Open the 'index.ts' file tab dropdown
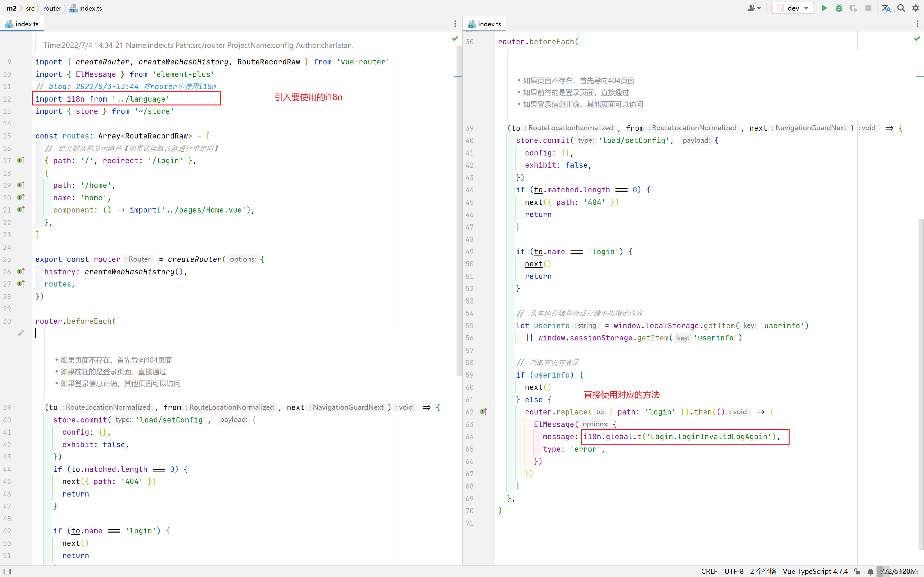 coord(455,23)
